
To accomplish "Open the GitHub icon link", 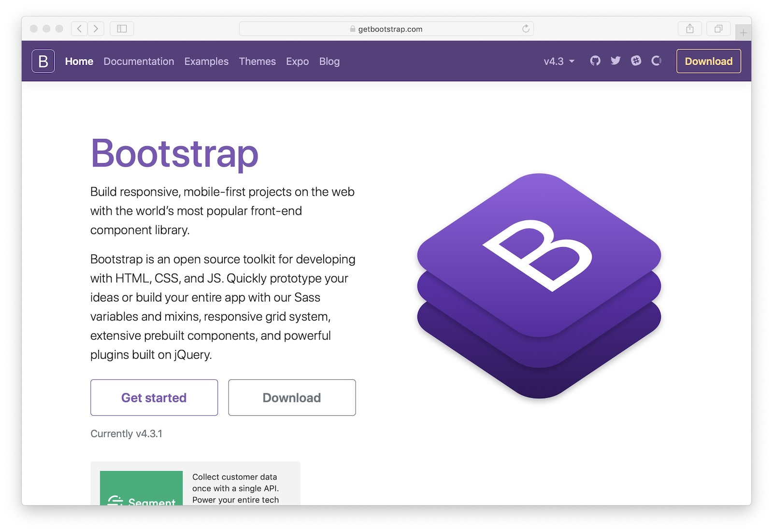I will (x=595, y=61).
